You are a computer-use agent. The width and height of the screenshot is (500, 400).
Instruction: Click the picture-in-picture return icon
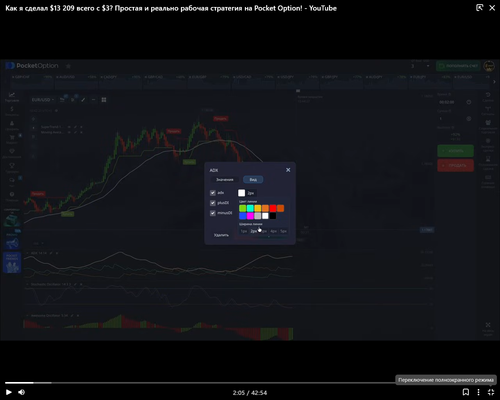[479, 8]
